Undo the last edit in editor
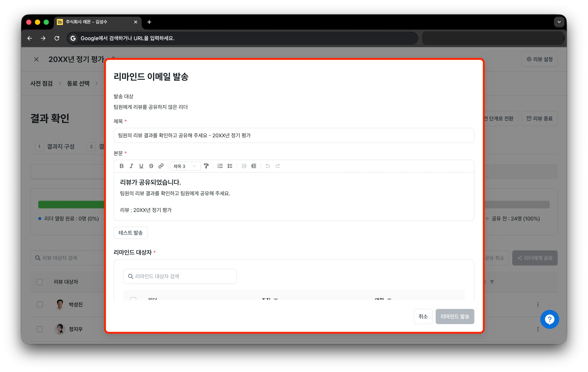Screen dimensions: 588x372 [268, 166]
